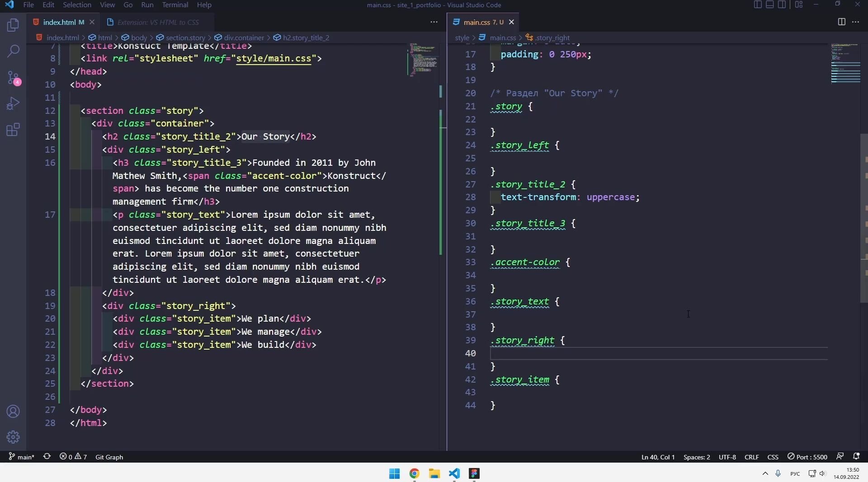Screen dimensions: 868x482
Task: Open Google Chrome from taskbar
Action: (x=414, y=473)
